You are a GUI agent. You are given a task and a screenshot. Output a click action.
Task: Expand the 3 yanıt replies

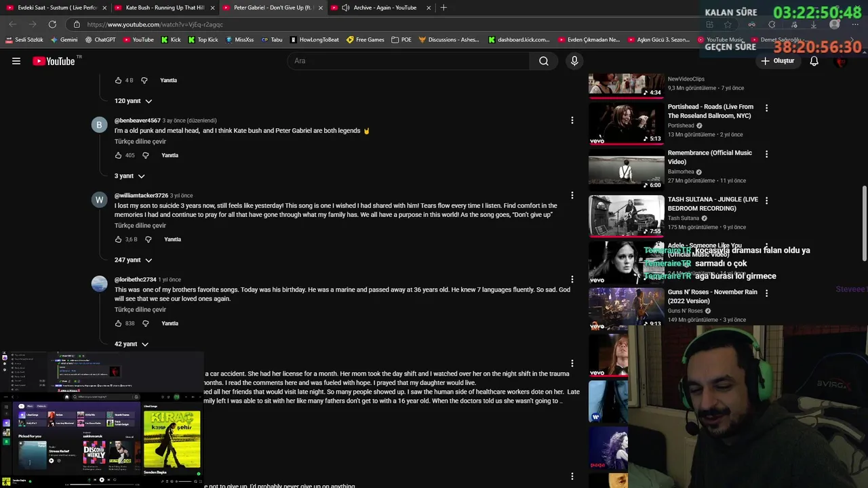coord(130,176)
